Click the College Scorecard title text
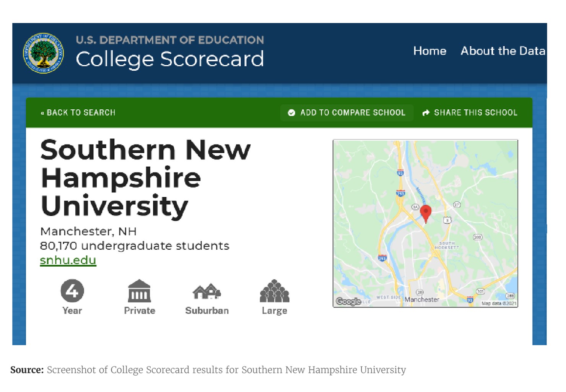 [170, 58]
